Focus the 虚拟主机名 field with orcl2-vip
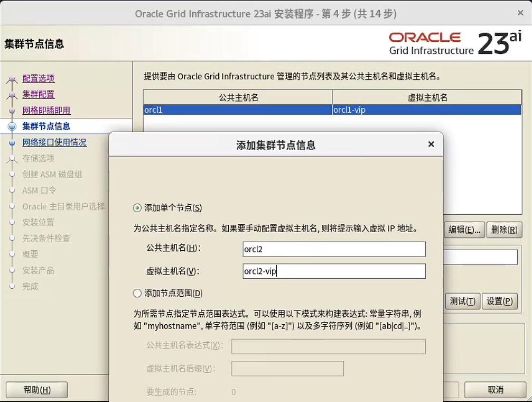This screenshot has width=532, height=402. click(333, 271)
